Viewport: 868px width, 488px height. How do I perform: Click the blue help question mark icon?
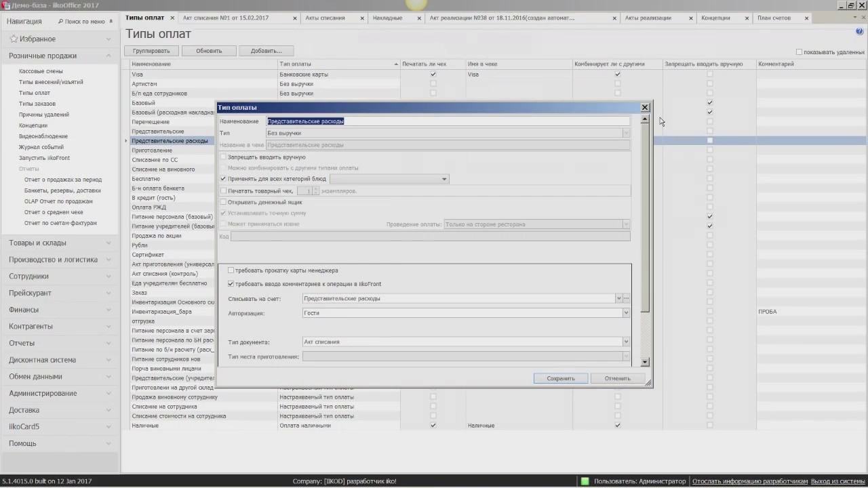[860, 31]
